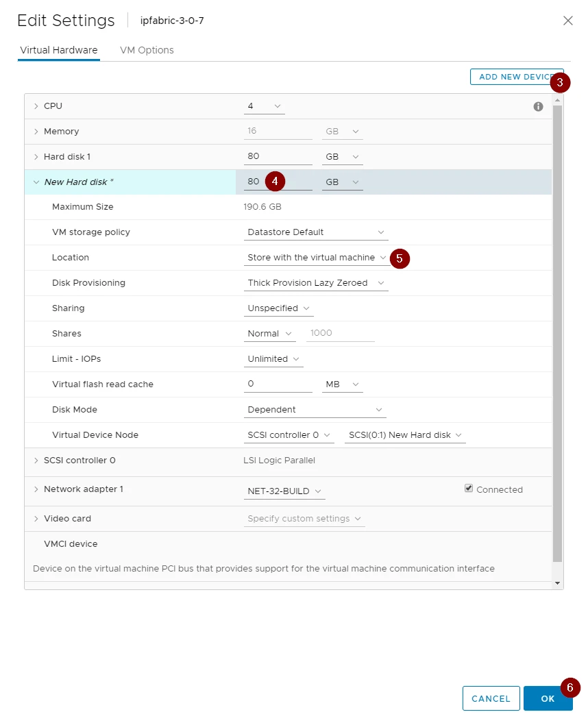Click the hardware list scrollbar down arrow

557,583
